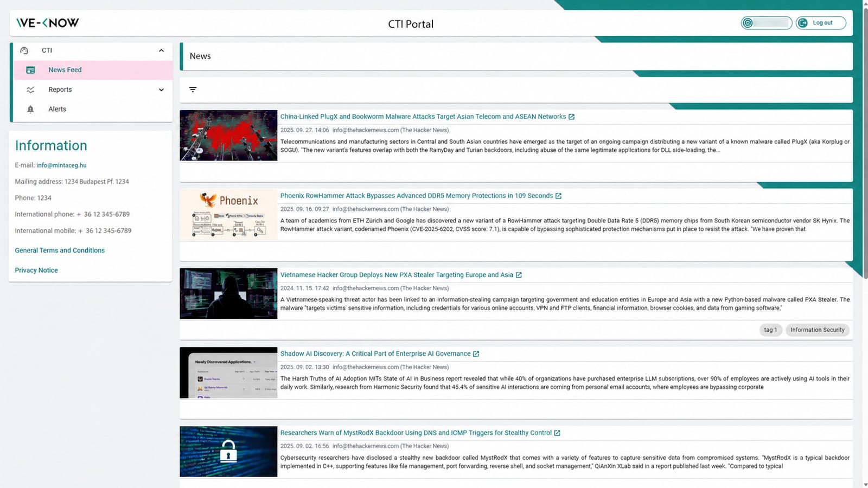
Task: Click the 'News' section heading
Action: click(200, 56)
